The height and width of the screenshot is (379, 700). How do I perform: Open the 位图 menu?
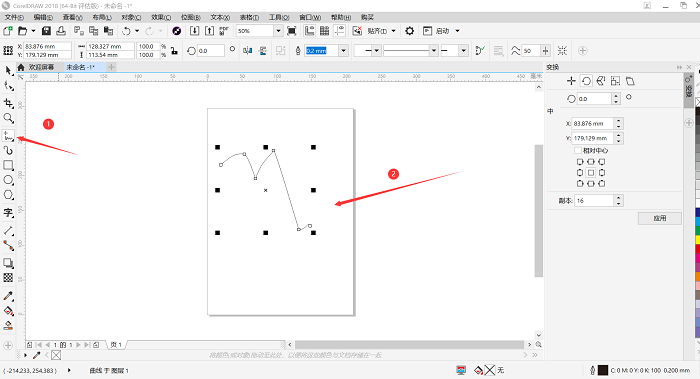190,17
